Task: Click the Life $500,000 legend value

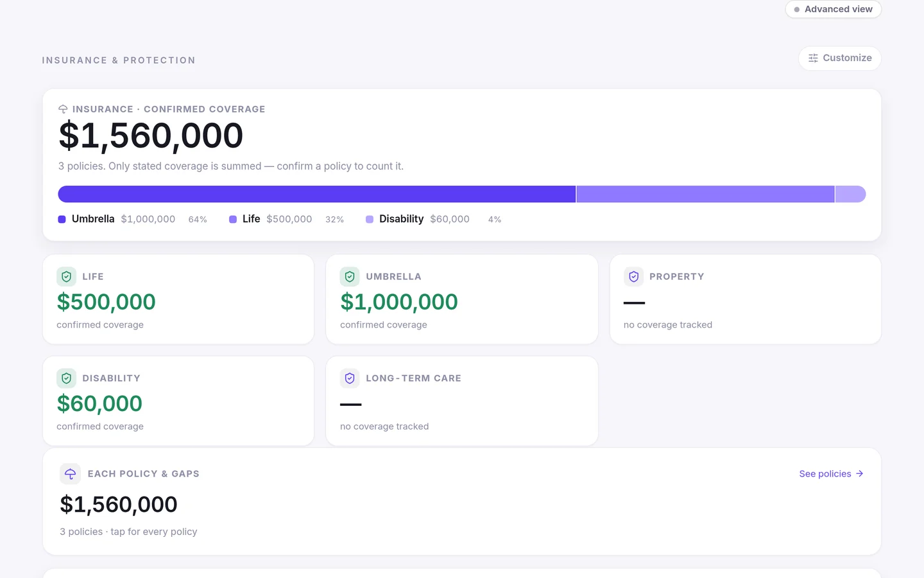Action: click(x=289, y=219)
